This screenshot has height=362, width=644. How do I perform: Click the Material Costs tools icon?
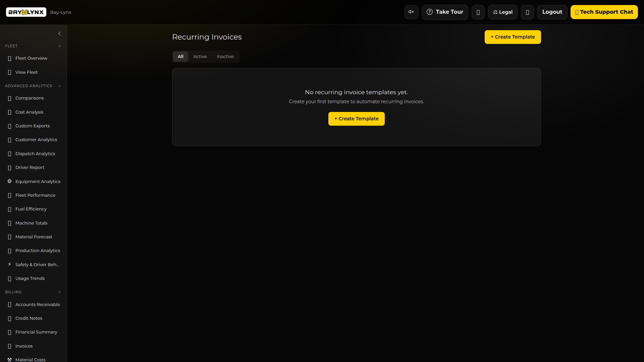[x=9, y=359]
